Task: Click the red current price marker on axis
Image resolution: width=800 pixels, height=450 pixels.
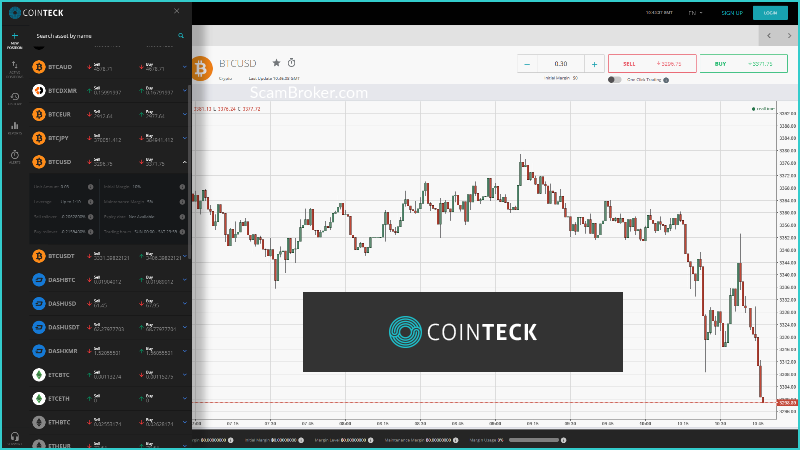Action: pos(786,403)
